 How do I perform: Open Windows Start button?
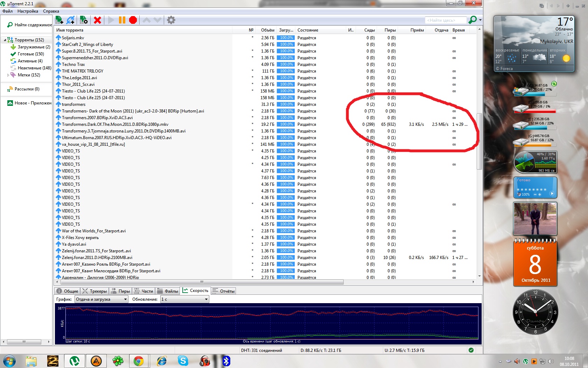tap(9, 361)
